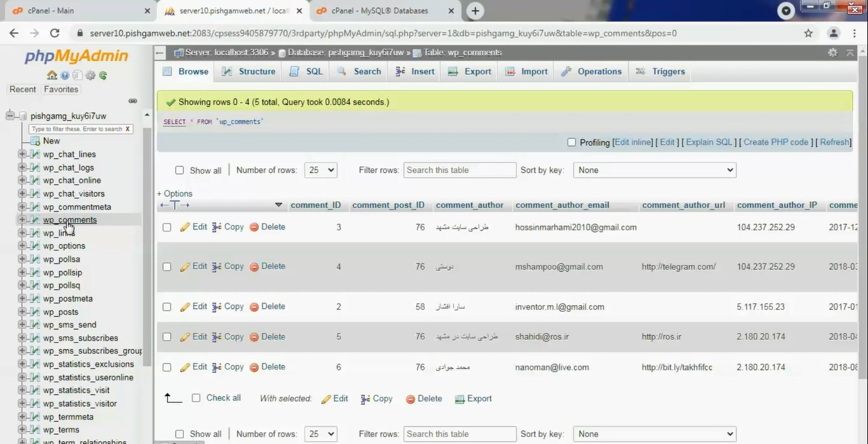Select row checkbox for comment_ID 4
The image size is (868, 444).
click(166, 267)
